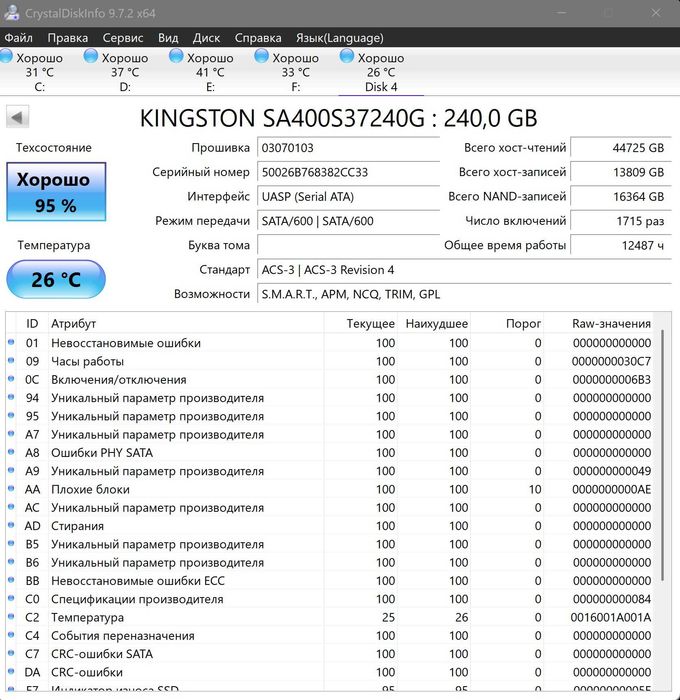Click the blue status orb for drive D:
Viewport: 680px width, 700px height.
[91, 56]
